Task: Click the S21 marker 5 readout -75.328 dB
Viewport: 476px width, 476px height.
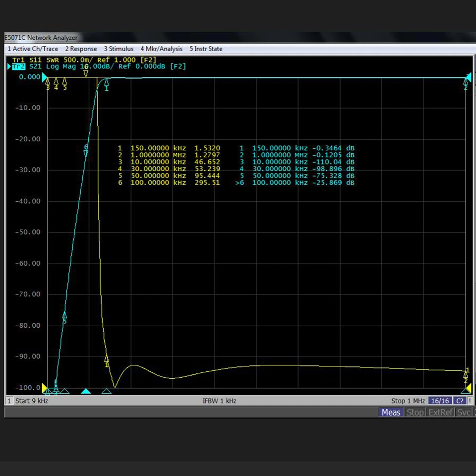Action: click(333, 176)
